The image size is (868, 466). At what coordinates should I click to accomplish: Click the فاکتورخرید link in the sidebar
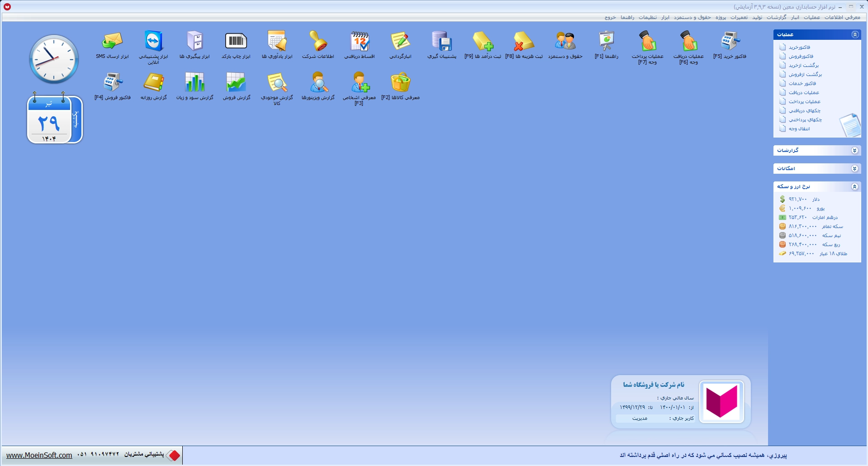tap(799, 47)
